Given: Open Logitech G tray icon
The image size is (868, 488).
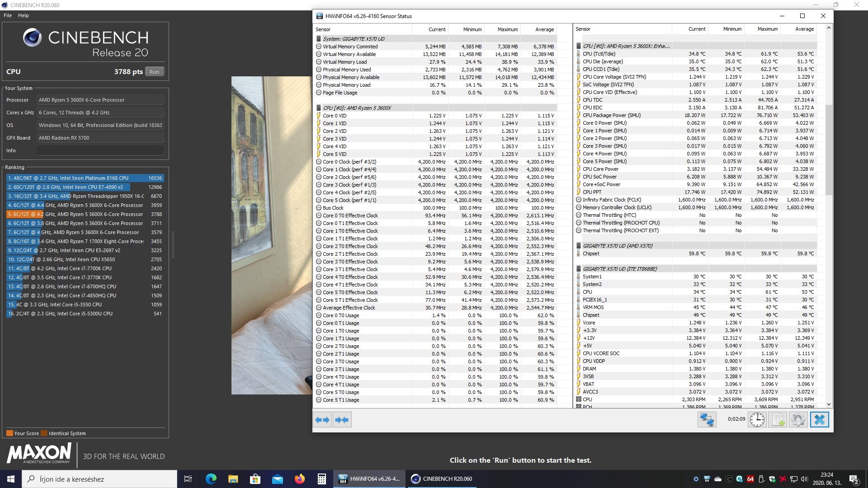Looking at the screenshot, I should [729, 479].
